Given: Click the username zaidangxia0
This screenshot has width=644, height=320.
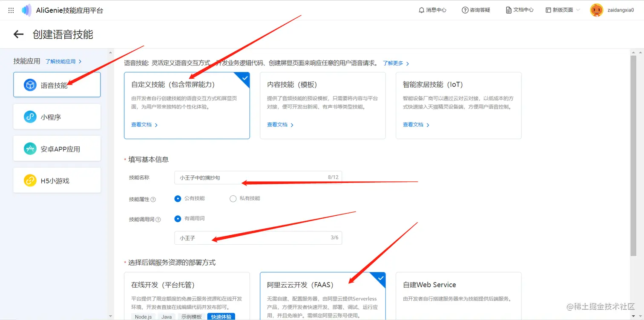Looking at the screenshot, I should [621, 10].
